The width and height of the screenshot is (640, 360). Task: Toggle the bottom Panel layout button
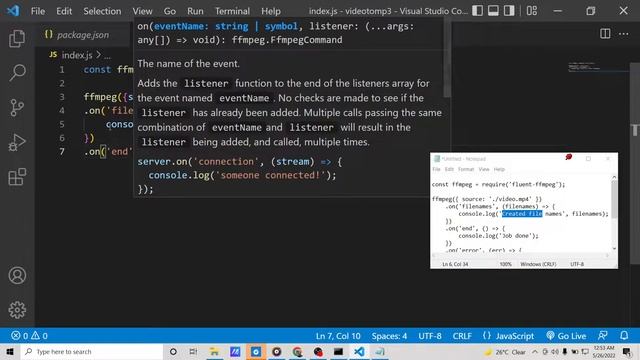tap(493, 11)
